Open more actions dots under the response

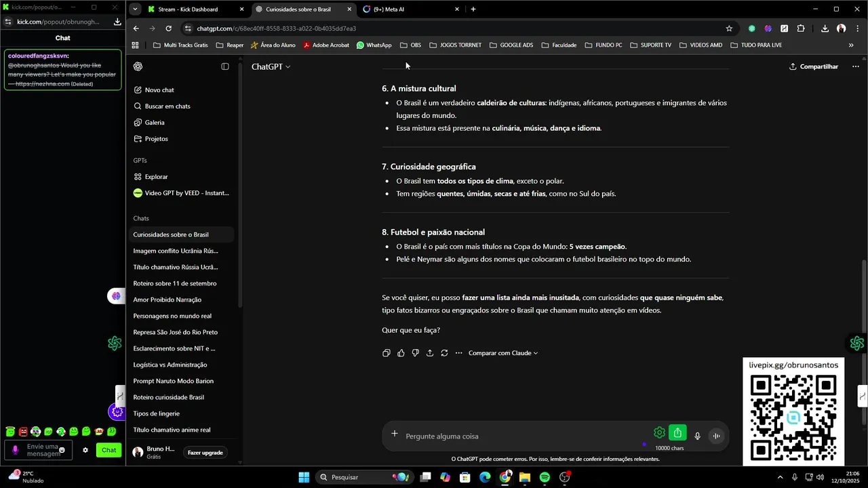pyautogui.click(x=458, y=353)
